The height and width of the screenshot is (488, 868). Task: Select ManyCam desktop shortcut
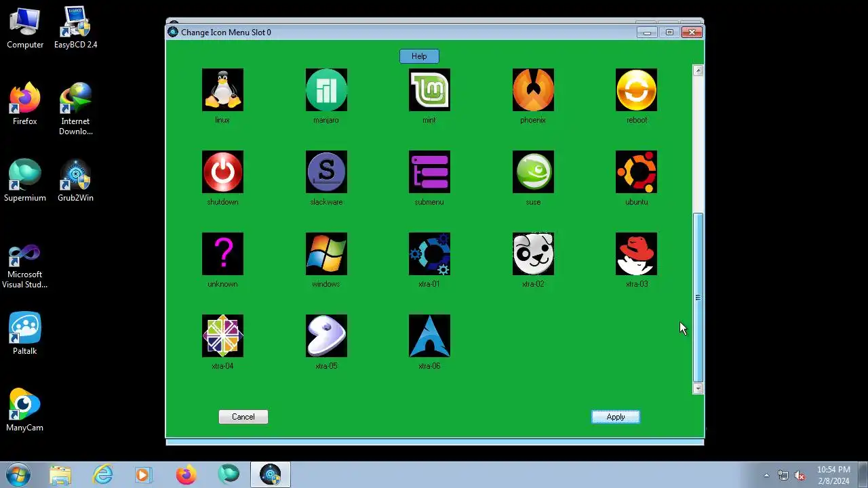(25, 411)
